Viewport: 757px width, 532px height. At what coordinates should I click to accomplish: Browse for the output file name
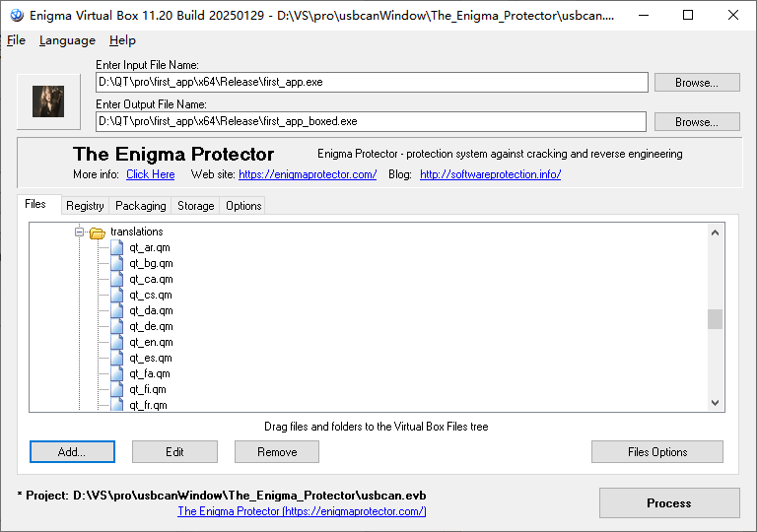coord(697,122)
